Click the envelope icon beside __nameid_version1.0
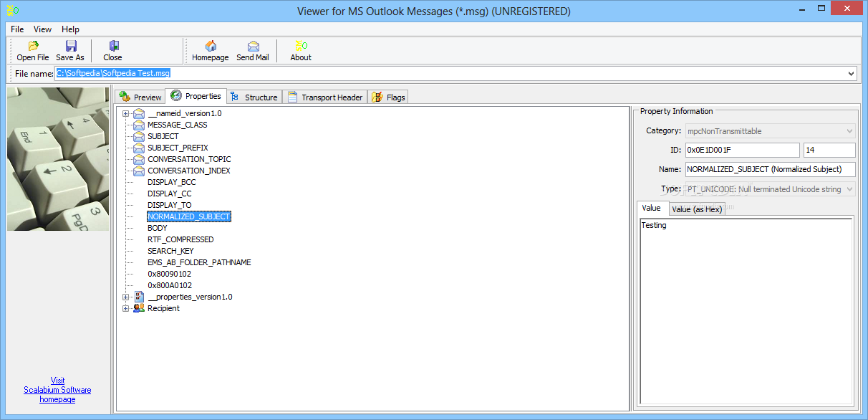Image resolution: width=868 pixels, height=420 pixels. pos(139,113)
